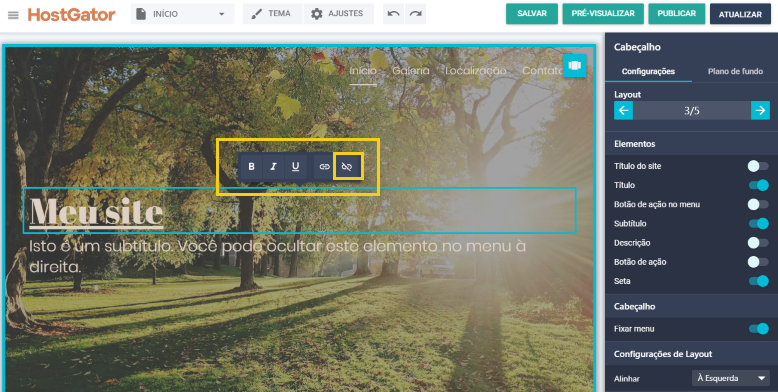Click the HostGator logo
This screenshot has width=778, height=392.
[x=71, y=14]
